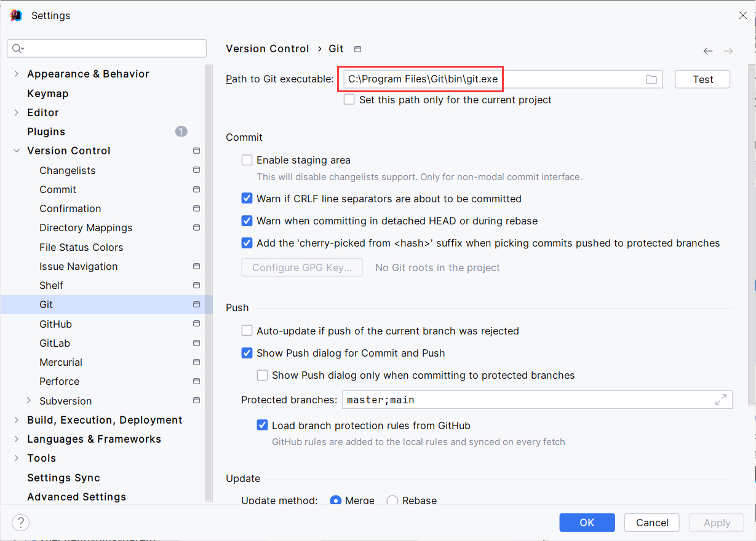Enable auto-update if push was rejected
Image resolution: width=756 pixels, height=541 pixels.
click(x=247, y=331)
